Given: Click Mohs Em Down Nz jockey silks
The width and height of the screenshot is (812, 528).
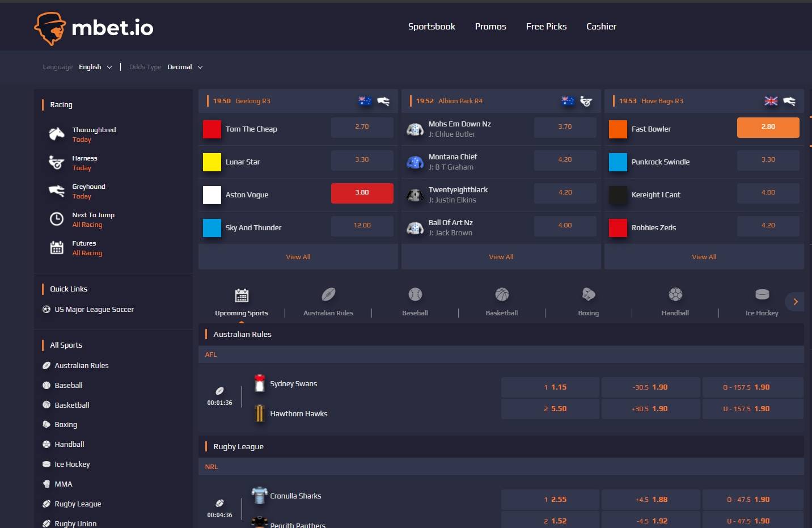Looking at the screenshot, I should coord(415,129).
